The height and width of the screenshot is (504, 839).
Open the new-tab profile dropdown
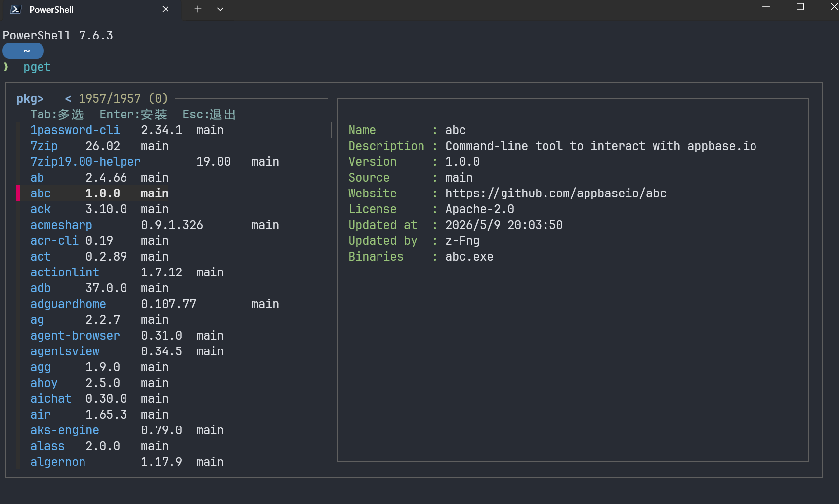[220, 9]
